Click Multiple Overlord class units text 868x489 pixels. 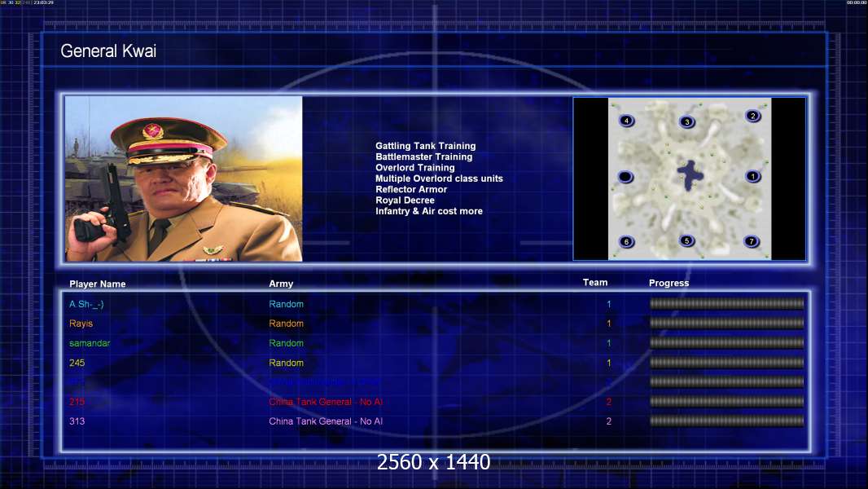click(x=439, y=178)
